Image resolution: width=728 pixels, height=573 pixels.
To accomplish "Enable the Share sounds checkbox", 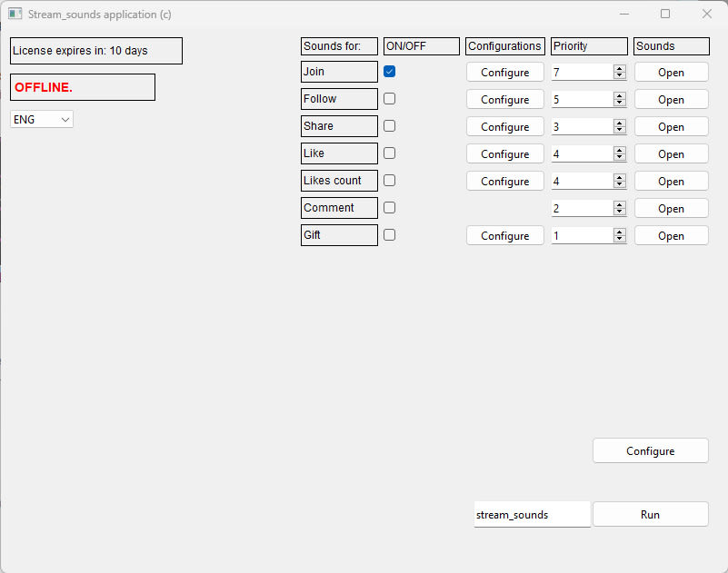I will (x=390, y=125).
